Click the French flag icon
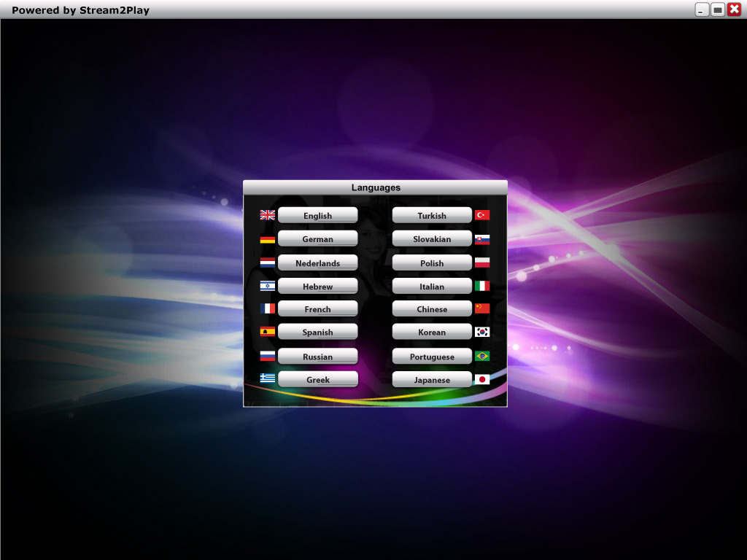The height and width of the screenshot is (560, 747). pyautogui.click(x=267, y=308)
